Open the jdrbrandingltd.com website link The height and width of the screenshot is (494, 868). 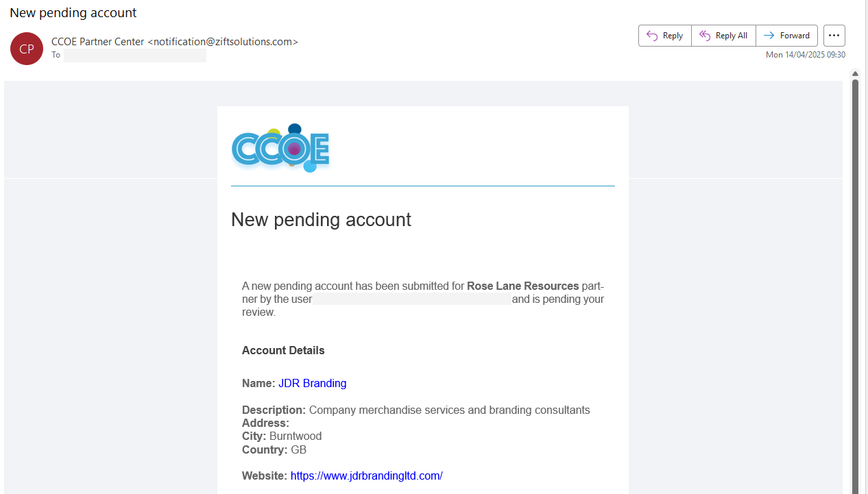pyautogui.click(x=367, y=476)
